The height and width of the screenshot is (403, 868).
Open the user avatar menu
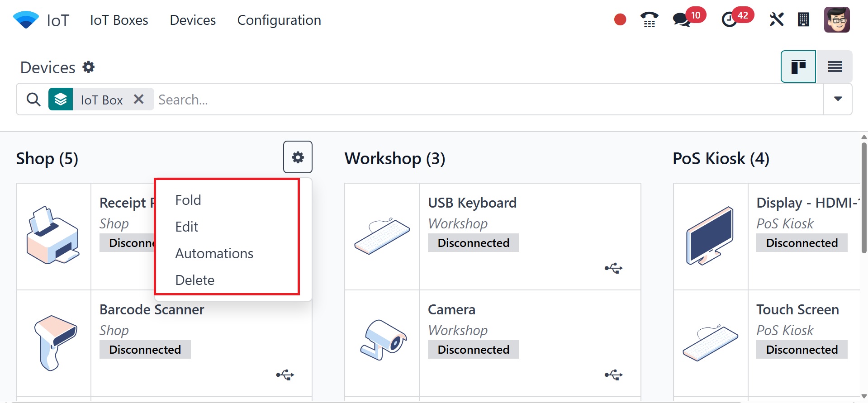(837, 20)
